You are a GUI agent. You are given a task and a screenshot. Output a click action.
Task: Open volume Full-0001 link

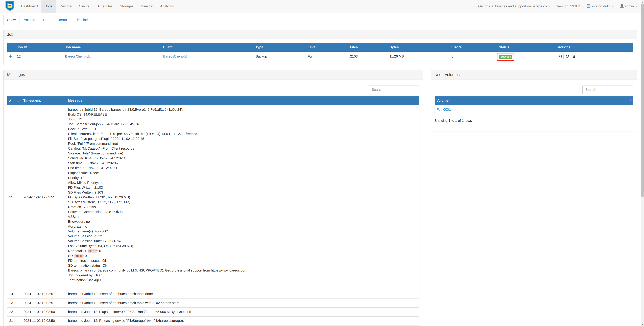443,110
